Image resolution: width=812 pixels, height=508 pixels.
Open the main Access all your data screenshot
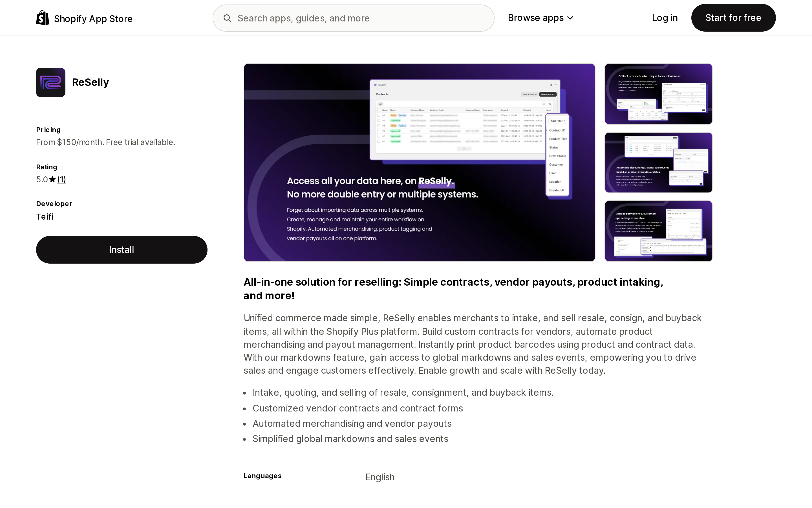(420, 163)
